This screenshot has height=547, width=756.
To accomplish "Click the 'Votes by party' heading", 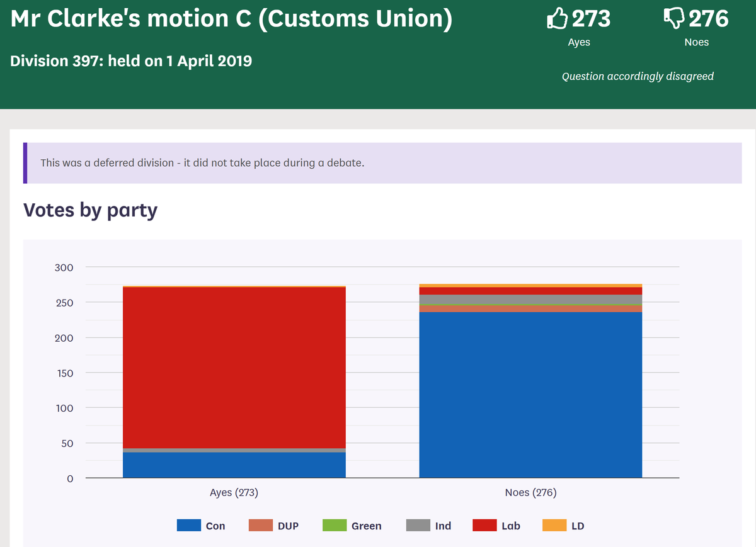I will click(90, 210).
